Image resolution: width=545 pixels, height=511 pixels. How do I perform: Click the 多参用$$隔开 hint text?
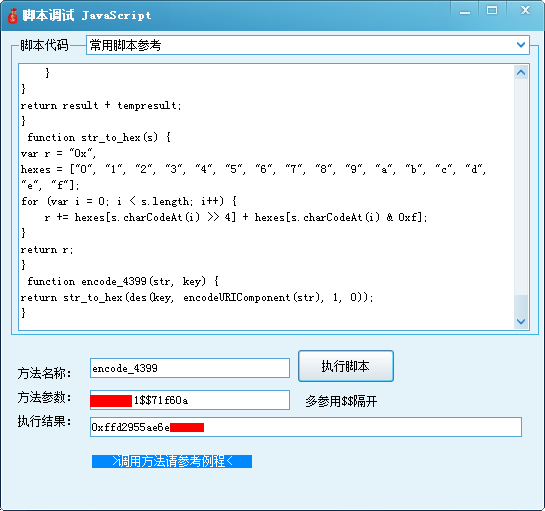[x=341, y=401]
